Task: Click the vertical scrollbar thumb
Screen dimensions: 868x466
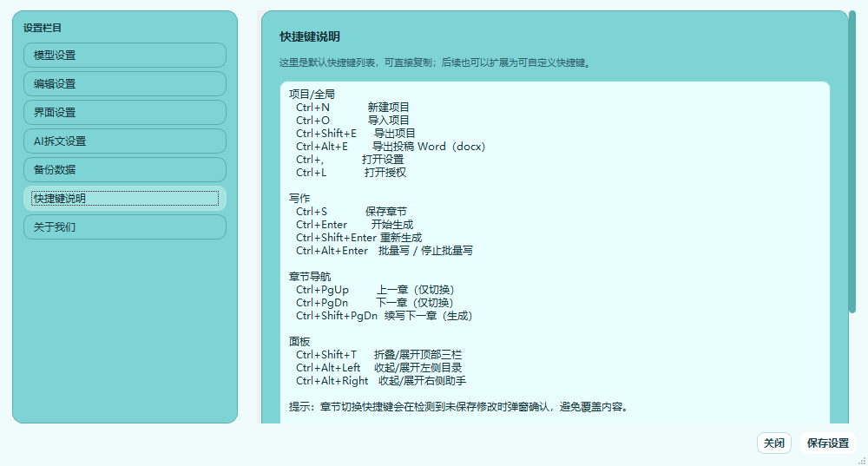Action: tap(852, 162)
